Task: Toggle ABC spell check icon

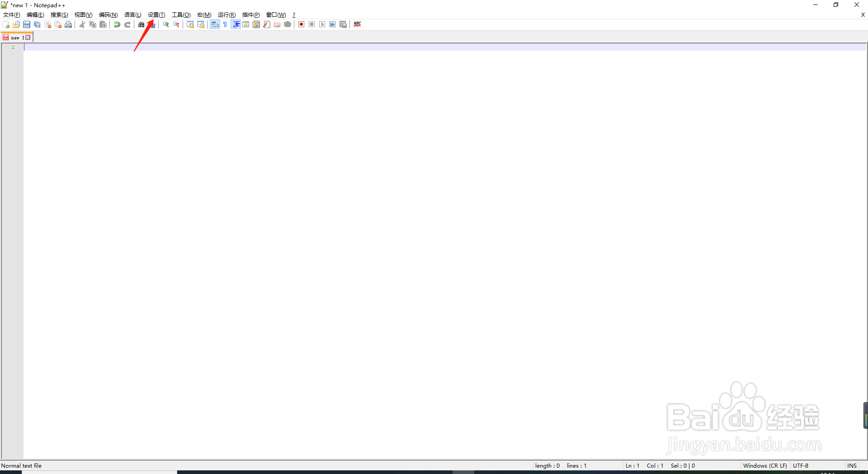Action: click(358, 24)
